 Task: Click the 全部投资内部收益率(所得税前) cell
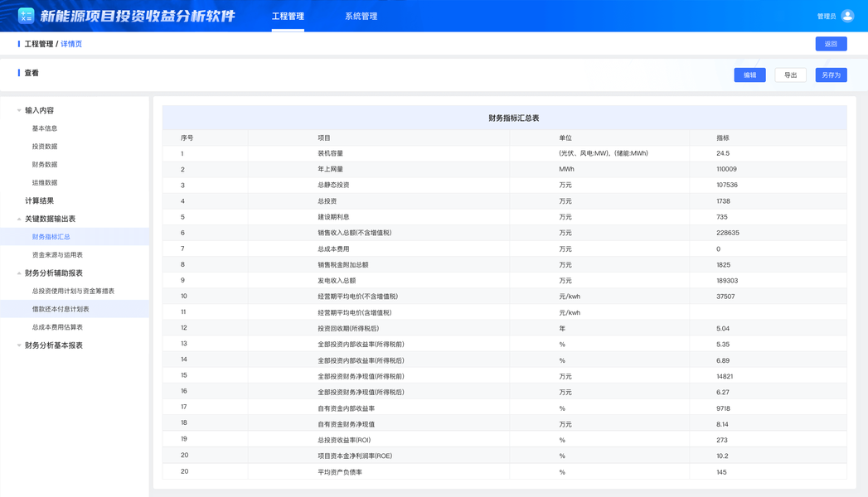pos(361,345)
